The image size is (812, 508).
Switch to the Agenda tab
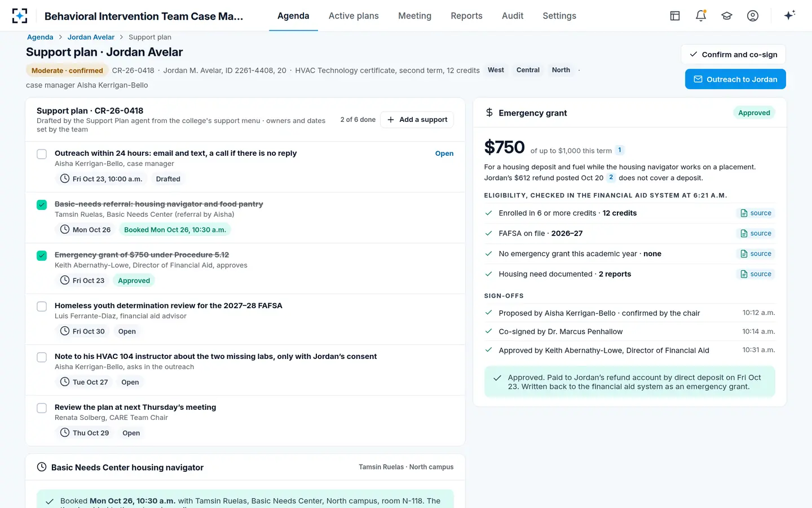(x=293, y=16)
